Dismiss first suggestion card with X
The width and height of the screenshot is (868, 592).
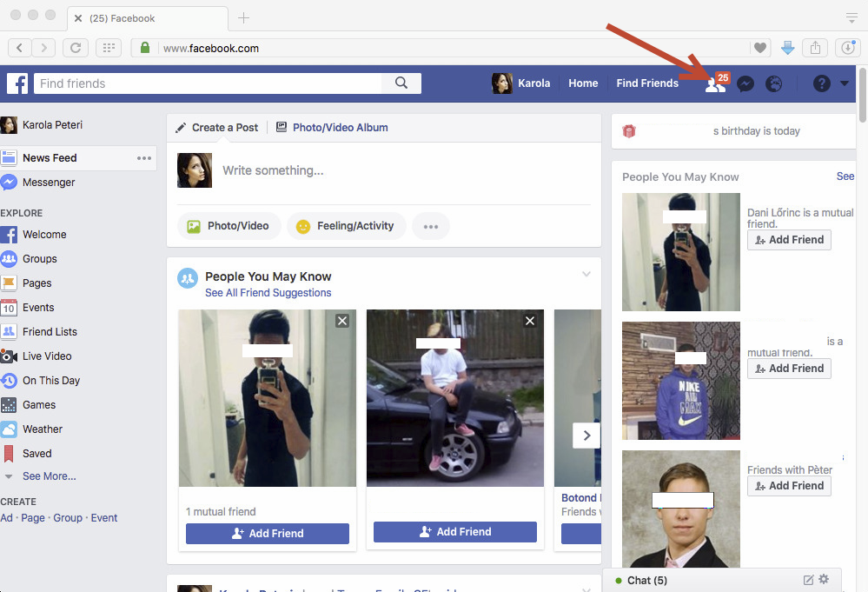click(x=342, y=321)
